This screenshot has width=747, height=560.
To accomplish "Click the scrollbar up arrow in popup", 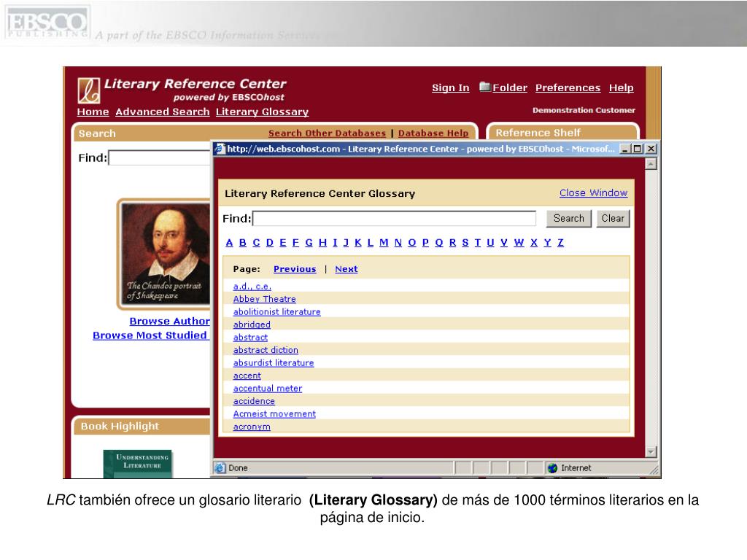I will coord(651,164).
